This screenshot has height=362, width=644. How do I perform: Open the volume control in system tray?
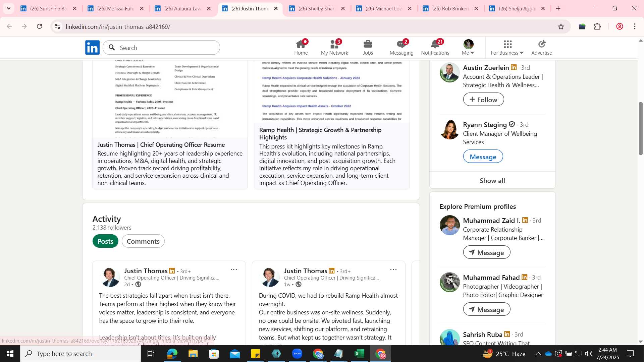point(589,354)
